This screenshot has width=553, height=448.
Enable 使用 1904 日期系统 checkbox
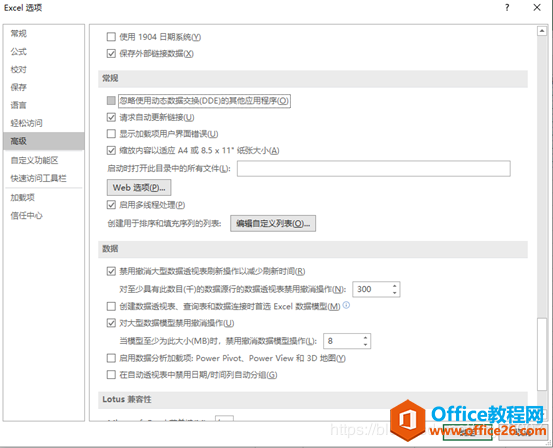click(111, 37)
